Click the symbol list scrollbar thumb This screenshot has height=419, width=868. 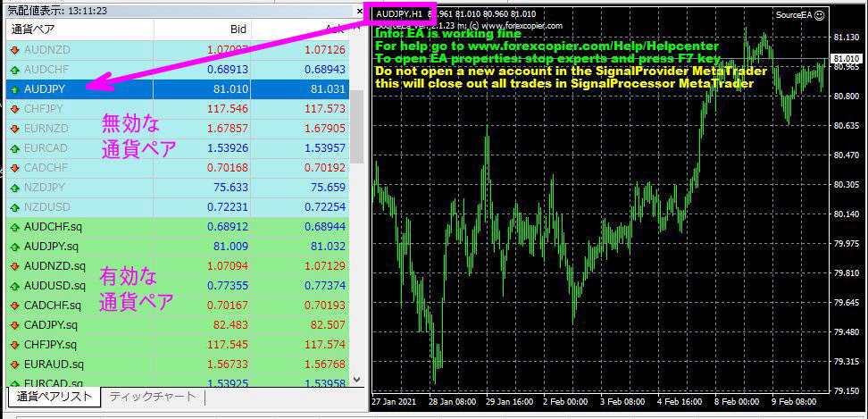(x=357, y=125)
